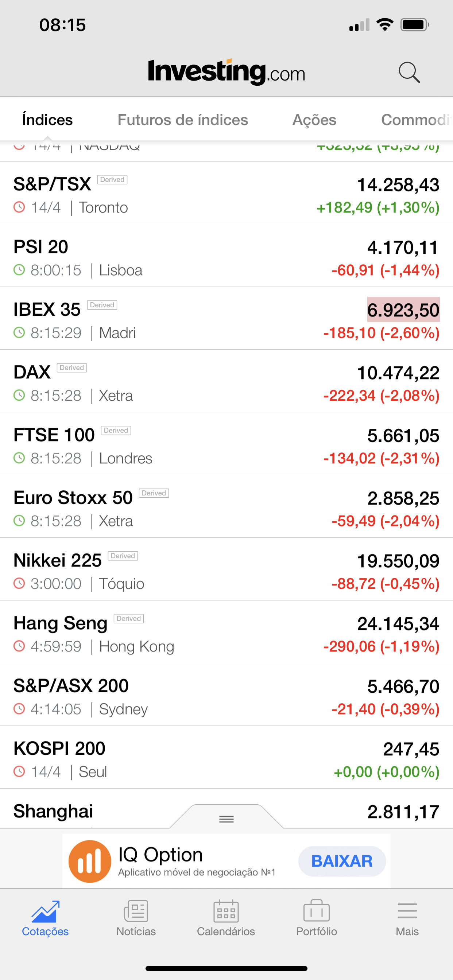Tap the IQ Option orange app icon

90,861
